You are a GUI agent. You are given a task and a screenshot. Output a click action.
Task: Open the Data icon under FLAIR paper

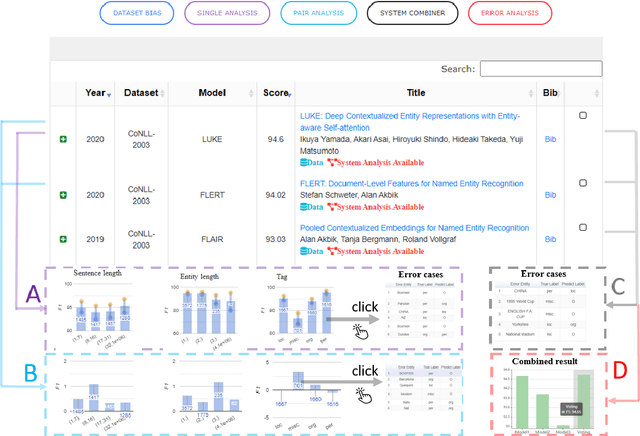(313, 250)
